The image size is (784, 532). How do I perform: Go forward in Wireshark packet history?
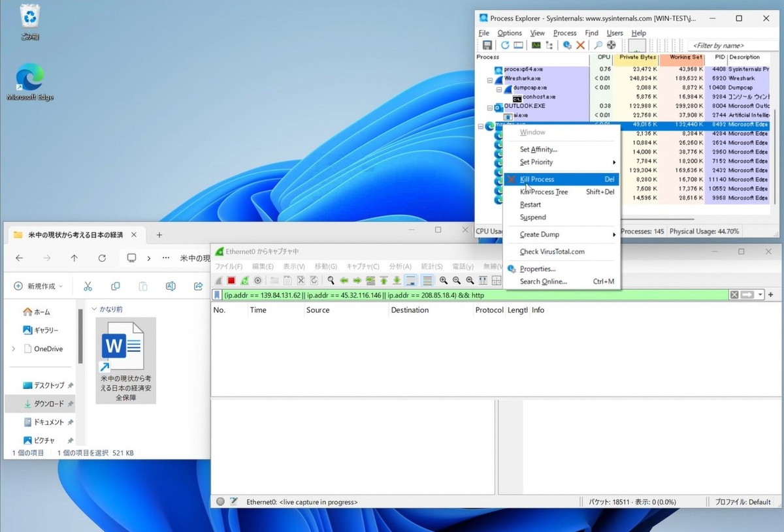pos(357,280)
